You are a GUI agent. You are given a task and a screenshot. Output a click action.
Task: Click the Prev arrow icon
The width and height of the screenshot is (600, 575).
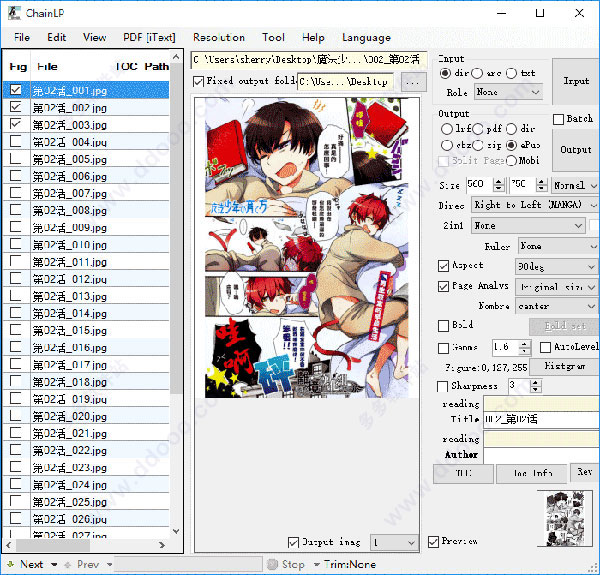point(68,565)
